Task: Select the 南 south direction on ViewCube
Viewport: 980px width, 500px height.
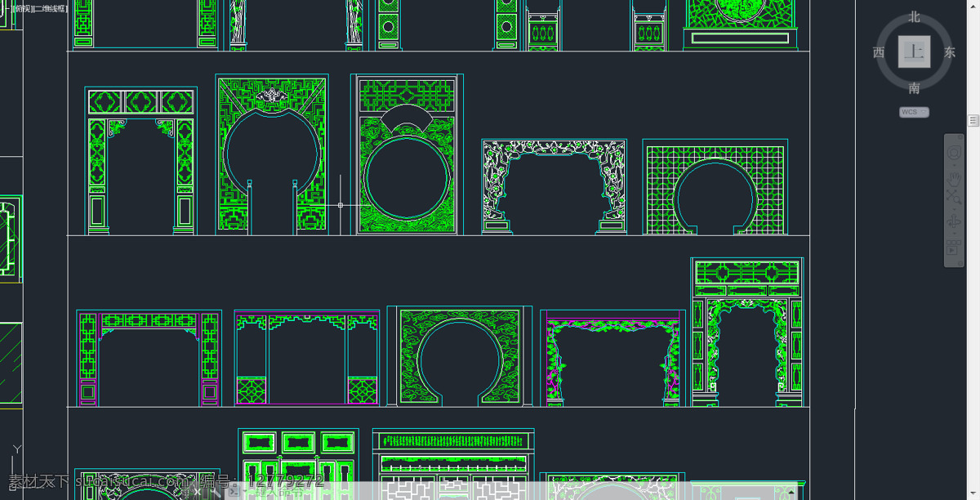Action: pyautogui.click(x=914, y=88)
